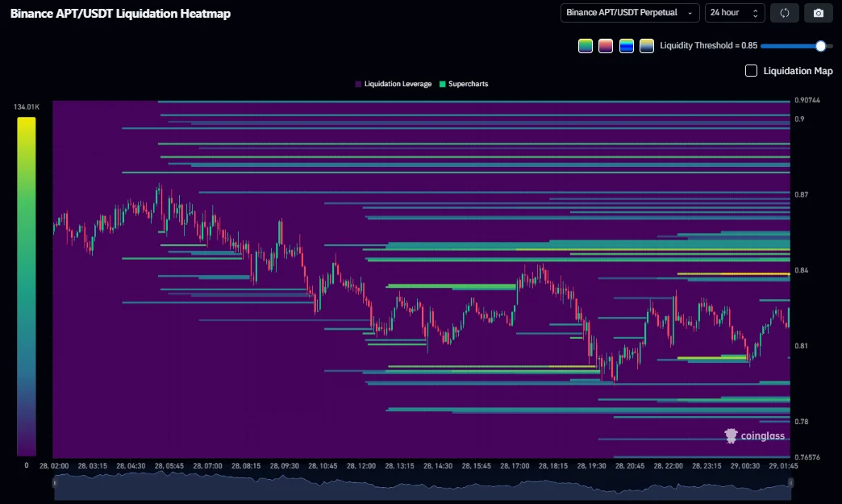Click the 24 hour stepper arrows
The height and width of the screenshot is (504, 842).
pos(756,13)
